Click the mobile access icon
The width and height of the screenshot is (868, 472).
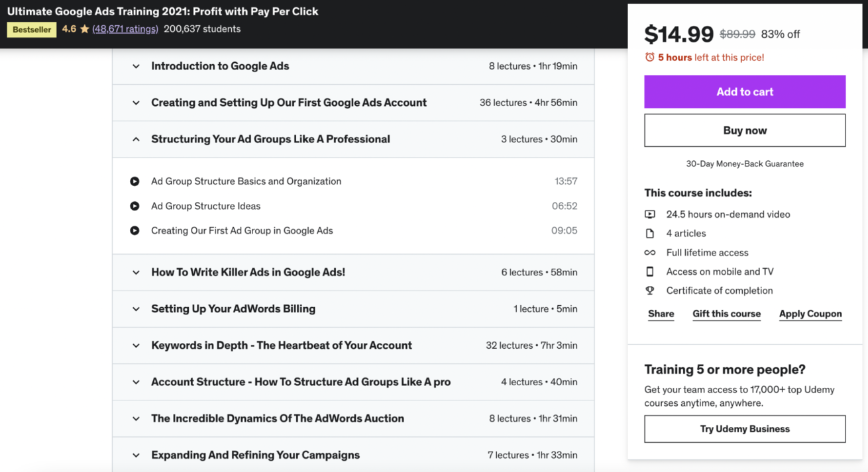[x=650, y=271]
